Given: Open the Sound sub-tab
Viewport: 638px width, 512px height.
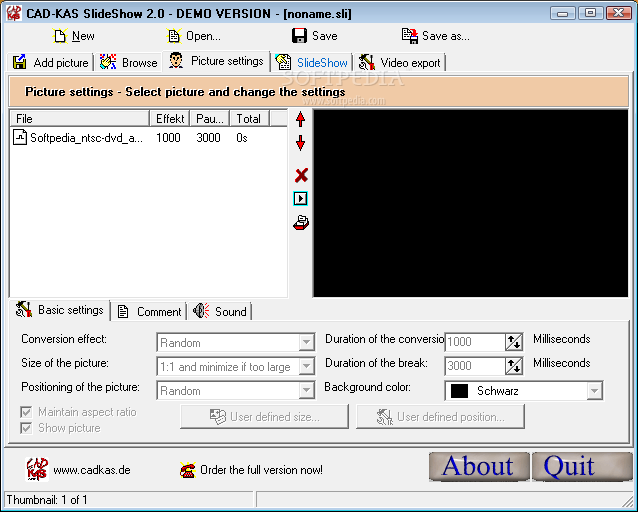Looking at the screenshot, I should coord(220,312).
